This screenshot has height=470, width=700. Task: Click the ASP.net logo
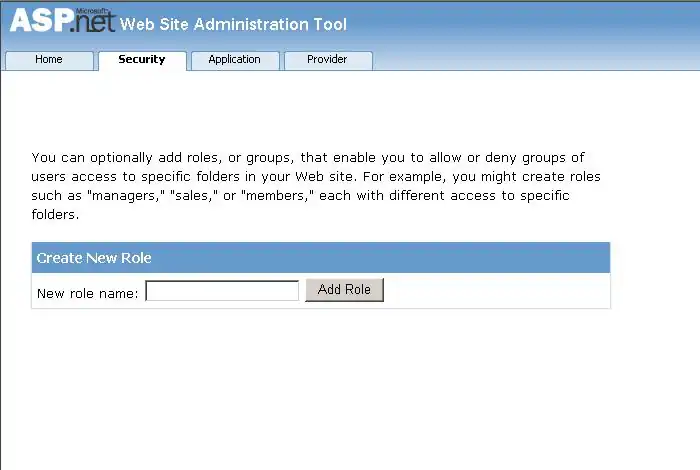click(62, 24)
